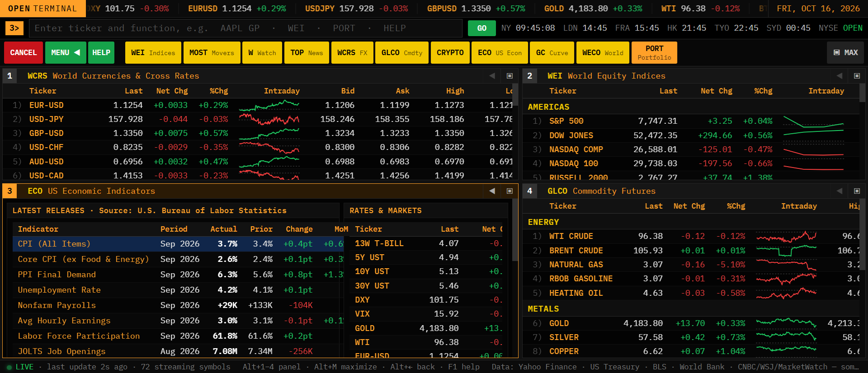Screen dimensions: 868x373
Task: Open the MOST Movers function tab
Action: pos(212,52)
